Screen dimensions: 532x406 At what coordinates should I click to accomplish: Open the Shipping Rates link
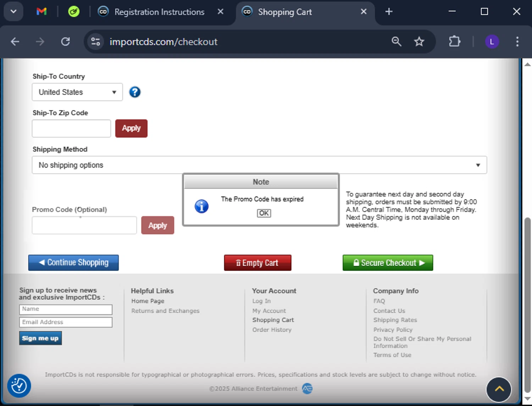pyautogui.click(x=395, y=320)
